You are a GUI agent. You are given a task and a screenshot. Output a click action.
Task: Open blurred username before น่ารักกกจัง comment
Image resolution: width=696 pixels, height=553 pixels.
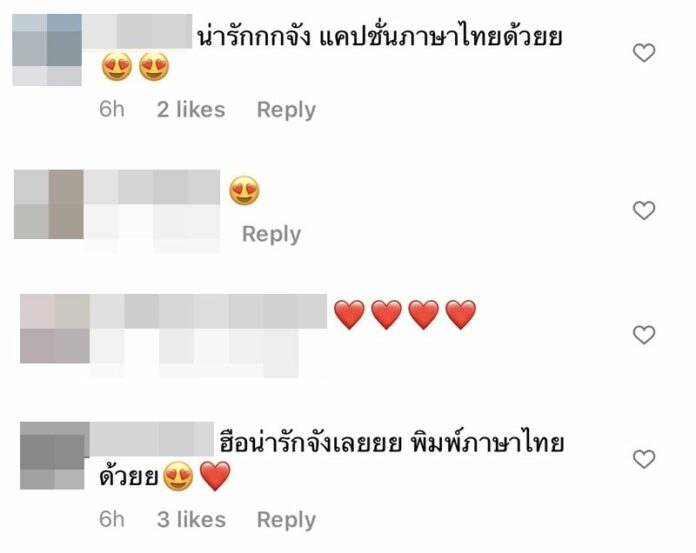point(137,31)
